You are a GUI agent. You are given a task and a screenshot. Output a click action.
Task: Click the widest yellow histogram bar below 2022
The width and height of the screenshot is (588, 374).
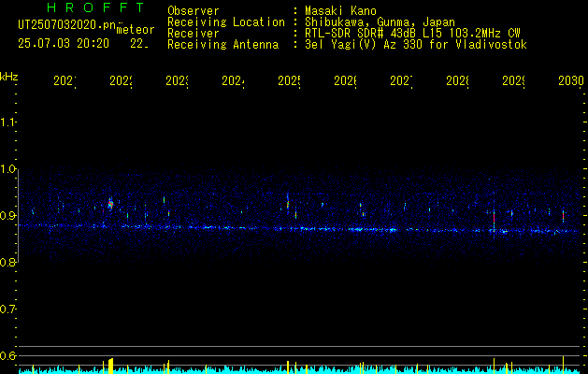pyautogui.click(x=110, y=366)
